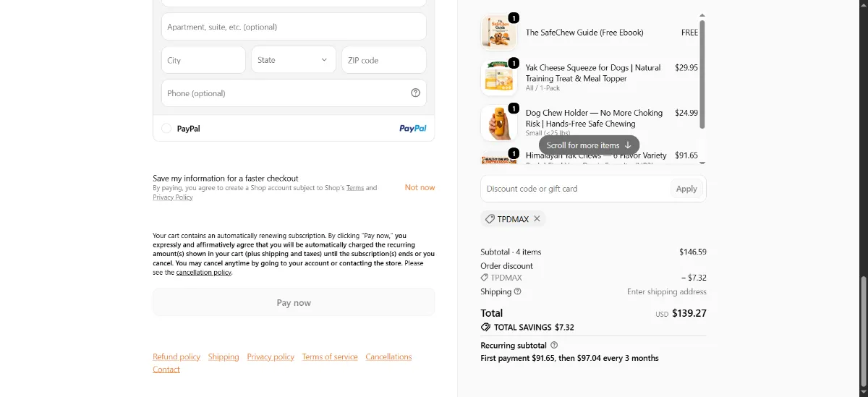This screenshot has height=397, width=868.
Task: Click the Discount code or gift card field
Action: point(575,189)
